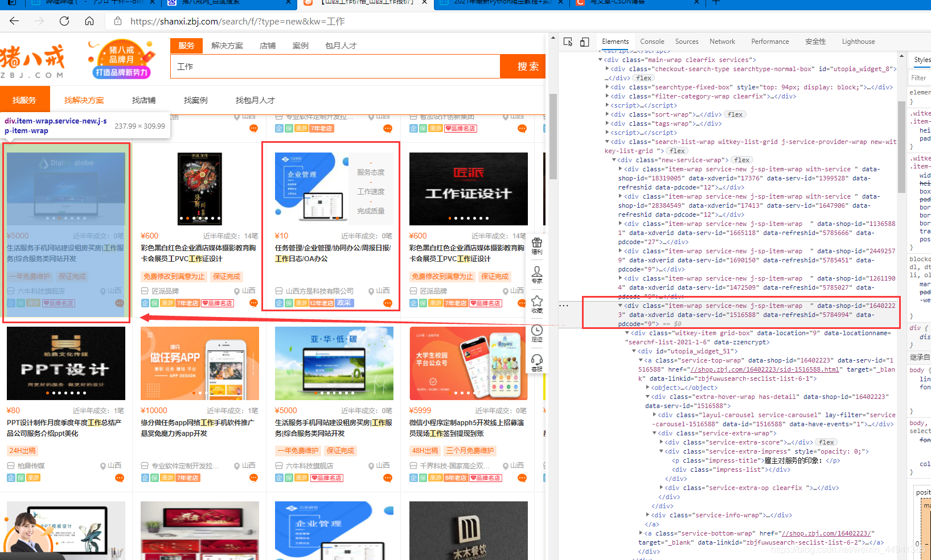The width and height of the screenshot is (931, 560).
Task: Click the Elements panel vertical scrollbar
Action: [901, 147]
